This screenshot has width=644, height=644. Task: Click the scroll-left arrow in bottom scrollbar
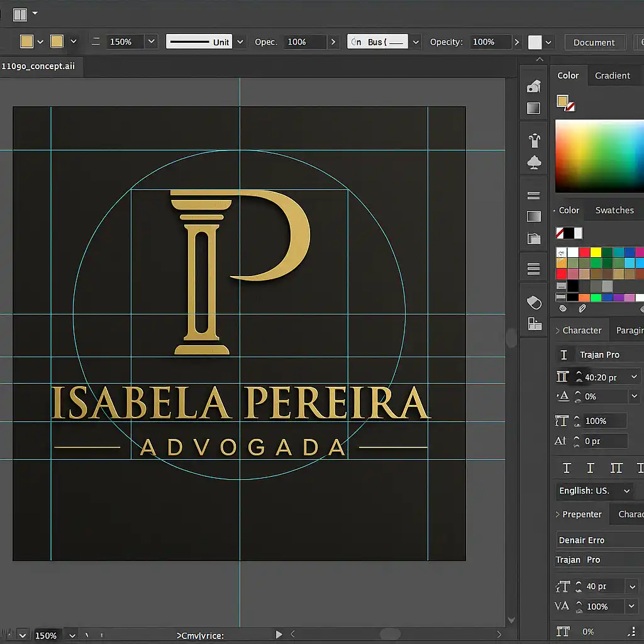click(292, 634)
